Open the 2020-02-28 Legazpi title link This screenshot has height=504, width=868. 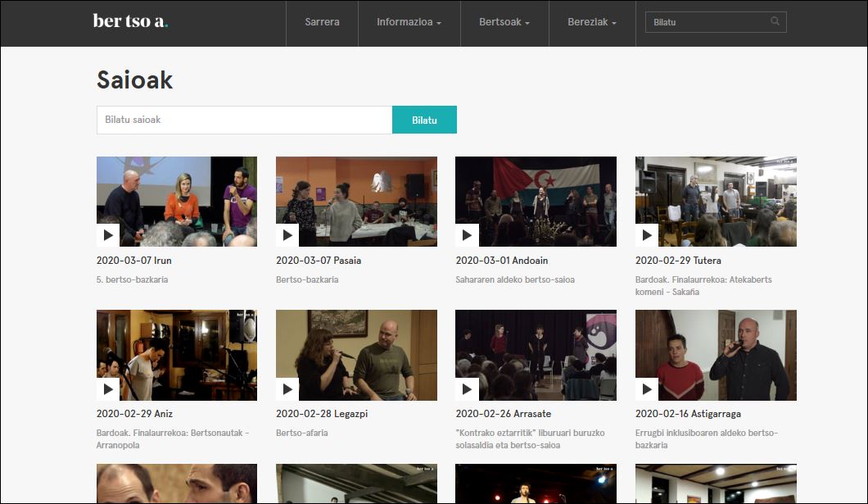pos(322,414)
